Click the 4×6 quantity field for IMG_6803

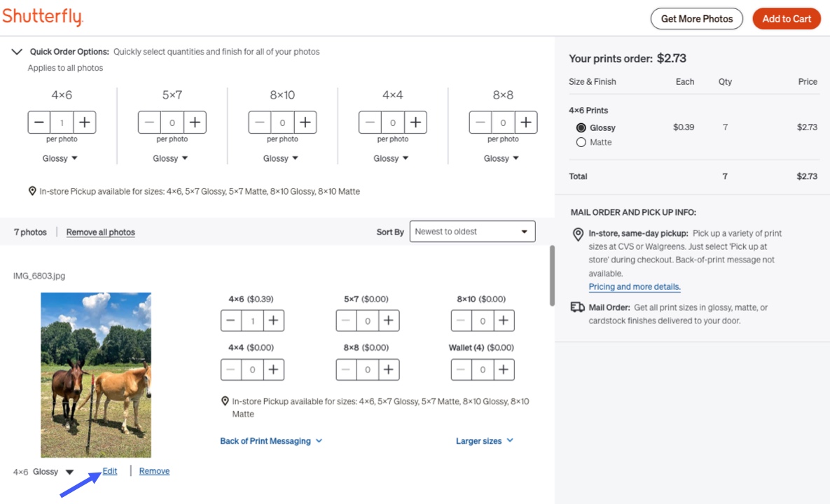pos(252,321)
